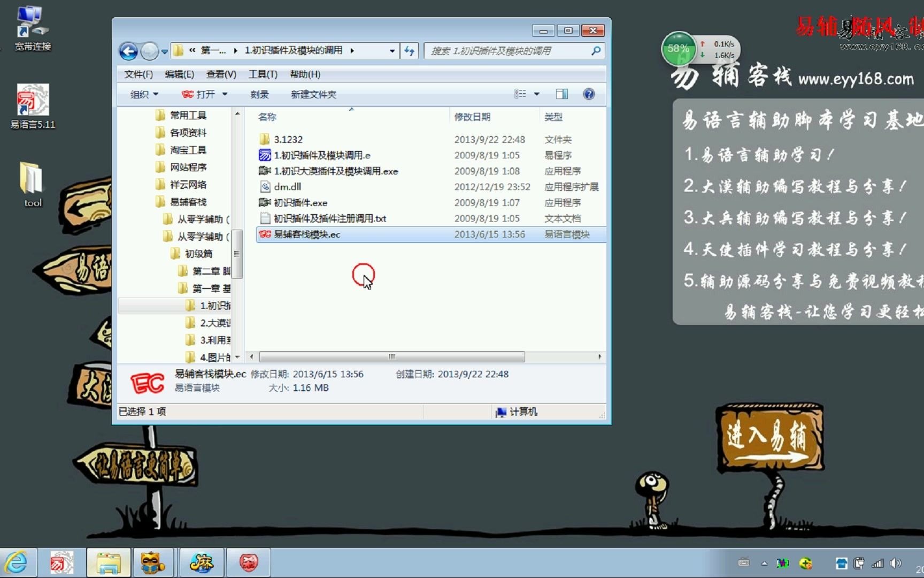Sort by 修改日期 column header
Screen dimensions: 924x578
point(472,117)
